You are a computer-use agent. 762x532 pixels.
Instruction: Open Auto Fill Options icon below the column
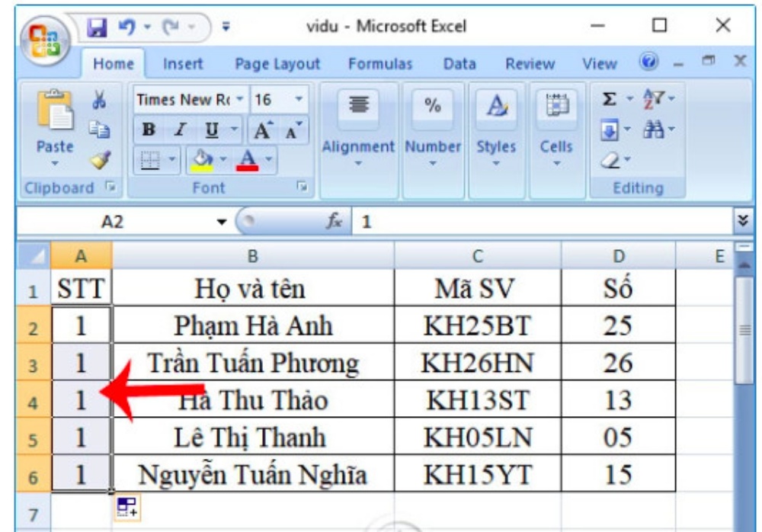(123, 507)
